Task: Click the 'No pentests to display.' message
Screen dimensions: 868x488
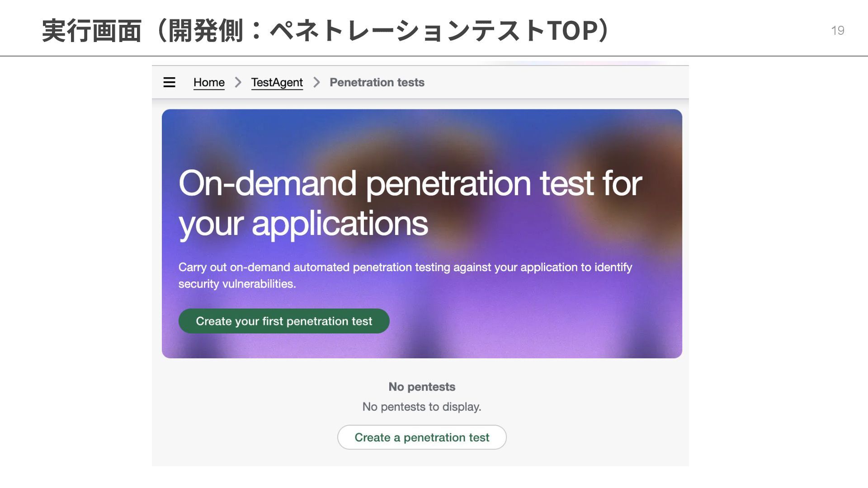Action: [421, 407]
